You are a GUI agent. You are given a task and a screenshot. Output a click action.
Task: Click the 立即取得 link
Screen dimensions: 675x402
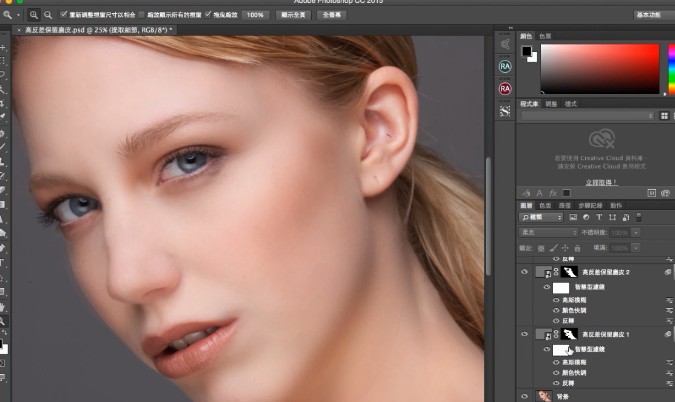(601, 182)
